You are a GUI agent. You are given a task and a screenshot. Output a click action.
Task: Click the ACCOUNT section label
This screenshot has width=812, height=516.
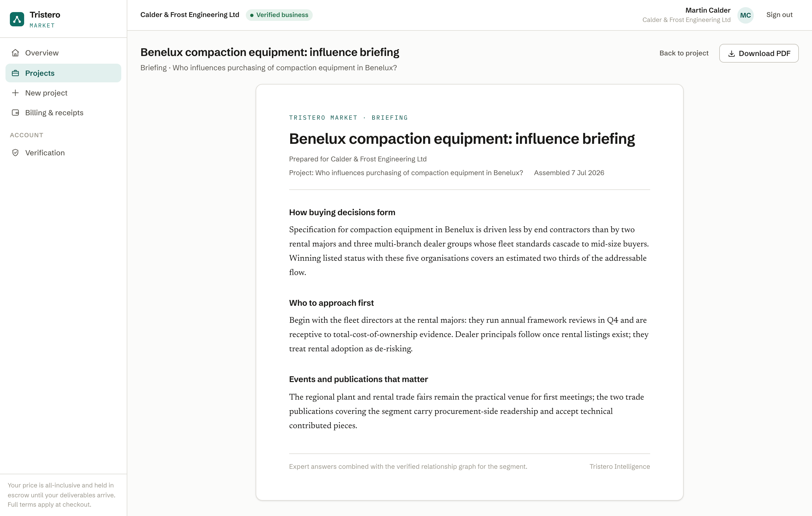tap(27, 135)
